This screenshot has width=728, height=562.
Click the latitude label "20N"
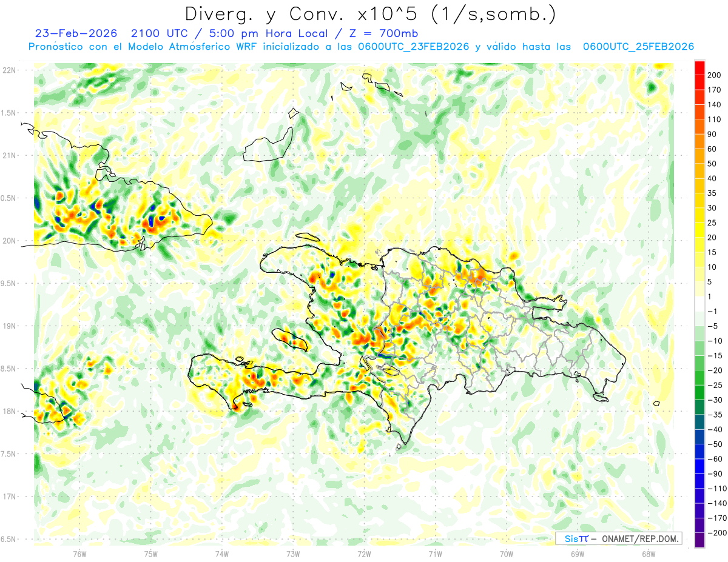[8, 241]
